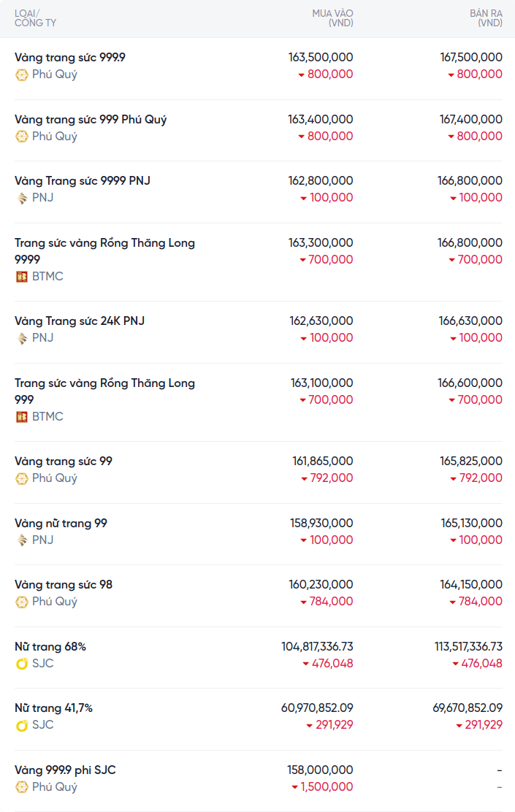
Task: Click buy price 163,500,000 for Vàng 999.9
Action: 321,58
